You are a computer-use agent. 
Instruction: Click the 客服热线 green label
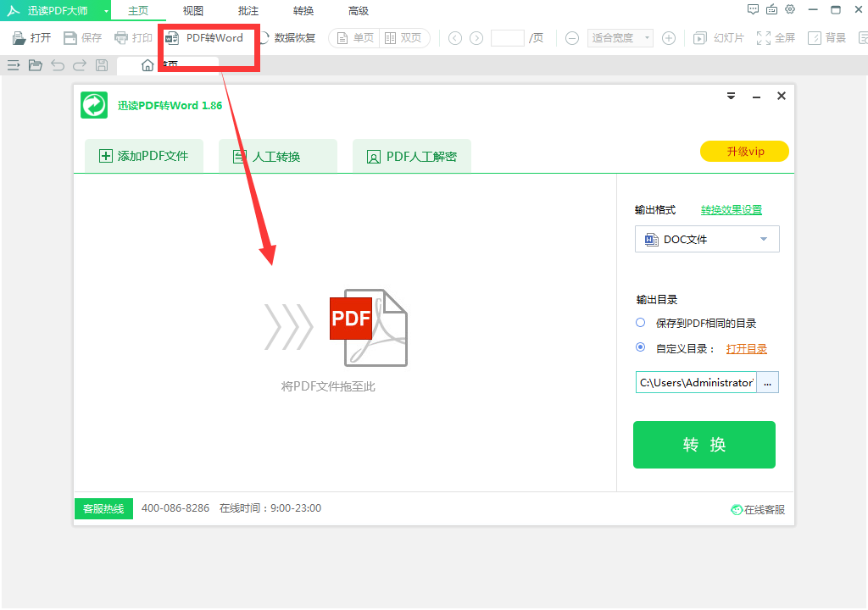[x=103, y=508]
